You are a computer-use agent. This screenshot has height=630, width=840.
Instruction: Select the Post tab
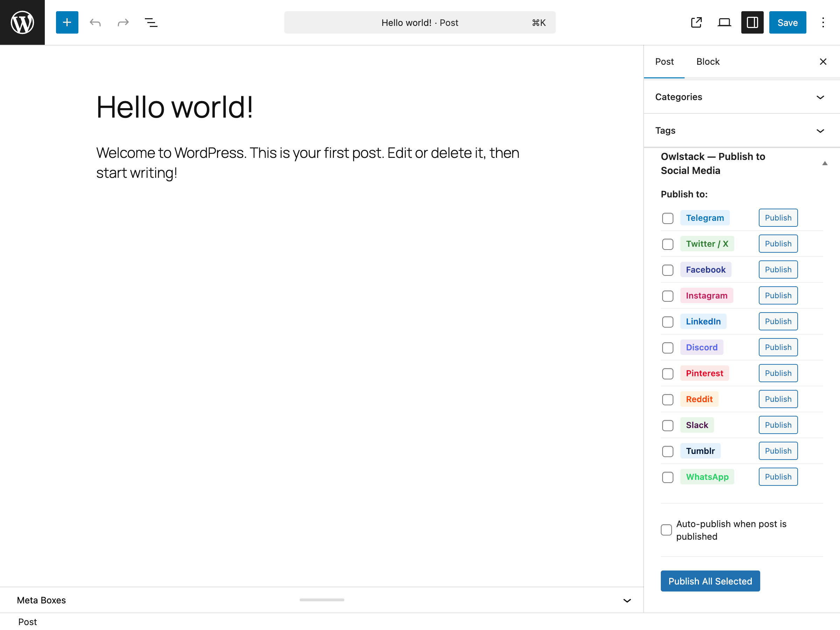pos(664,62)
